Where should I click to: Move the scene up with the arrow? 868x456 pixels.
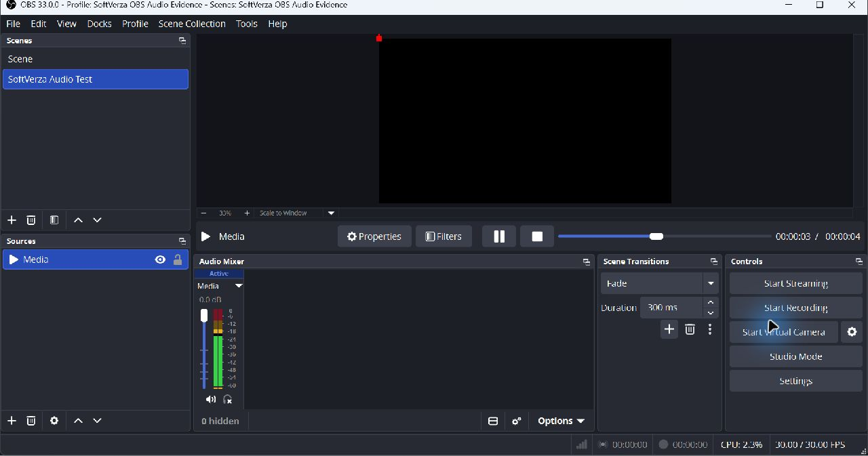pos(78,220)
